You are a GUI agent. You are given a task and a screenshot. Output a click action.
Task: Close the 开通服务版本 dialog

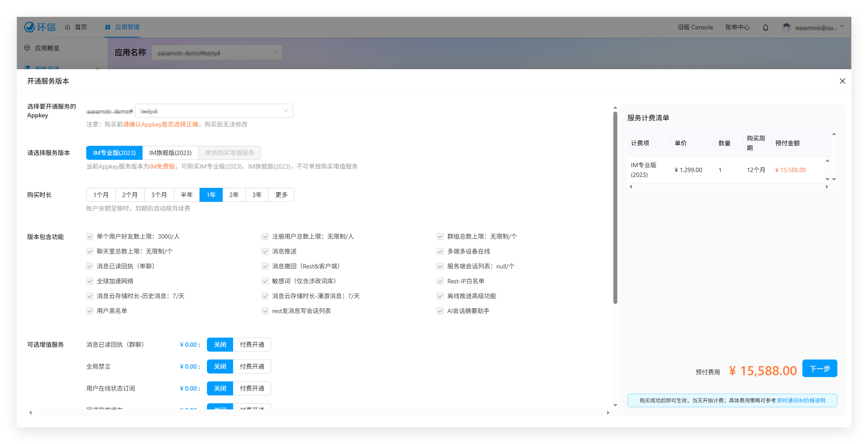click(842, 81)
